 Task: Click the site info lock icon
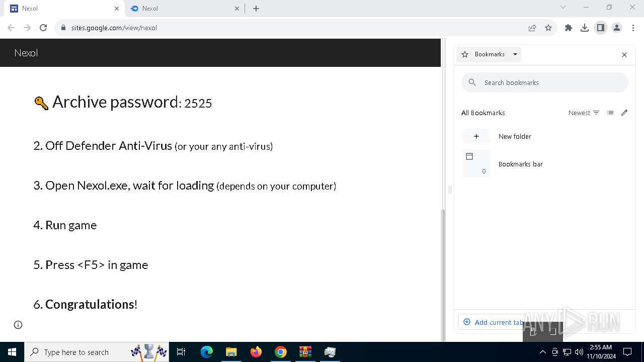tap(63, 28)
